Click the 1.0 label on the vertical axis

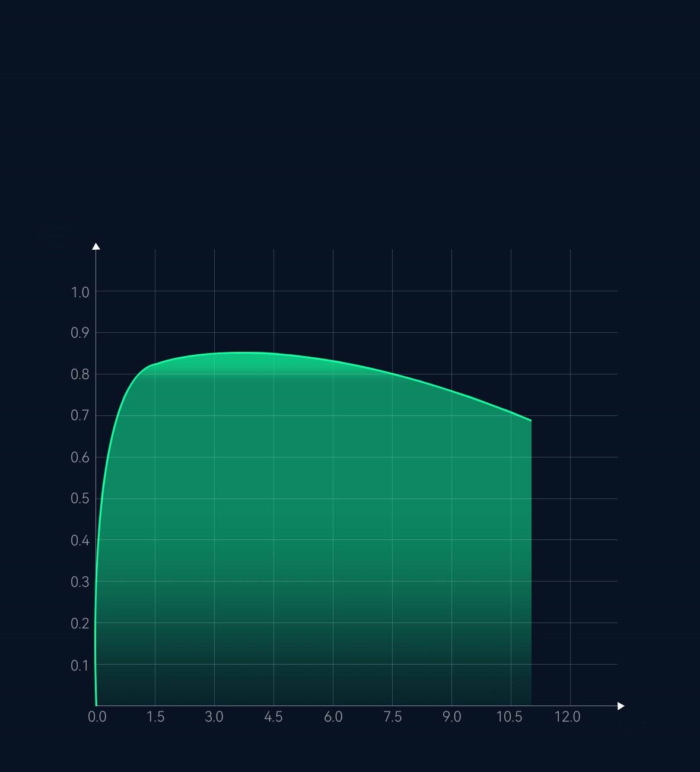click(80, 292)
